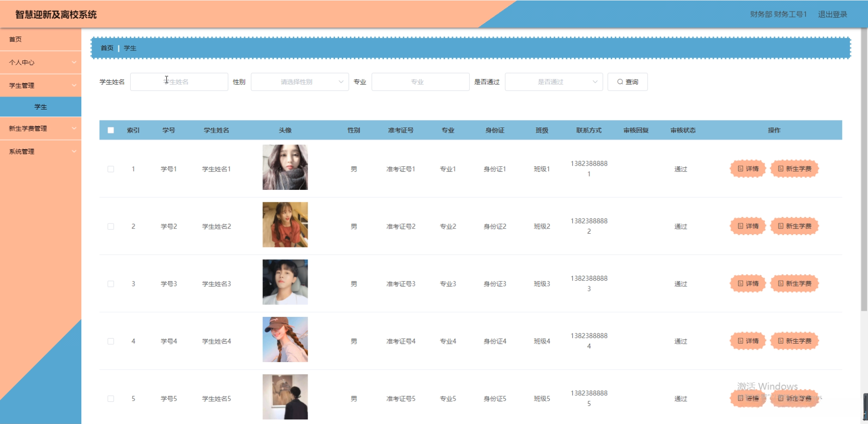
Task: Open the 性别 gender dropdown
Action: point(300,82)
